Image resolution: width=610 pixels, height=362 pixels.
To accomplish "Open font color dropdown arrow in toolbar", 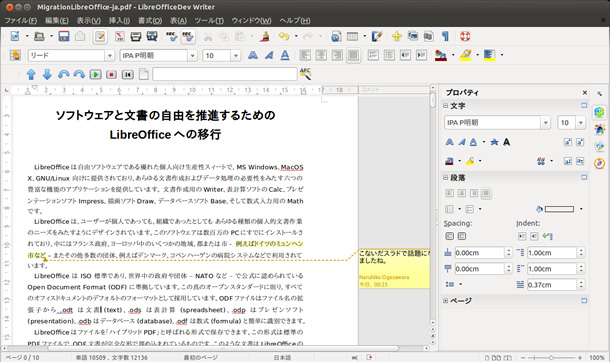I will 453,55.
